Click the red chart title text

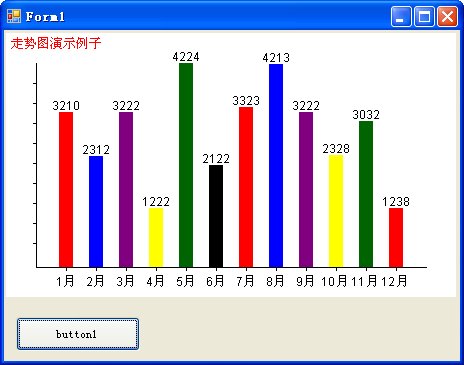coord(56,43)
